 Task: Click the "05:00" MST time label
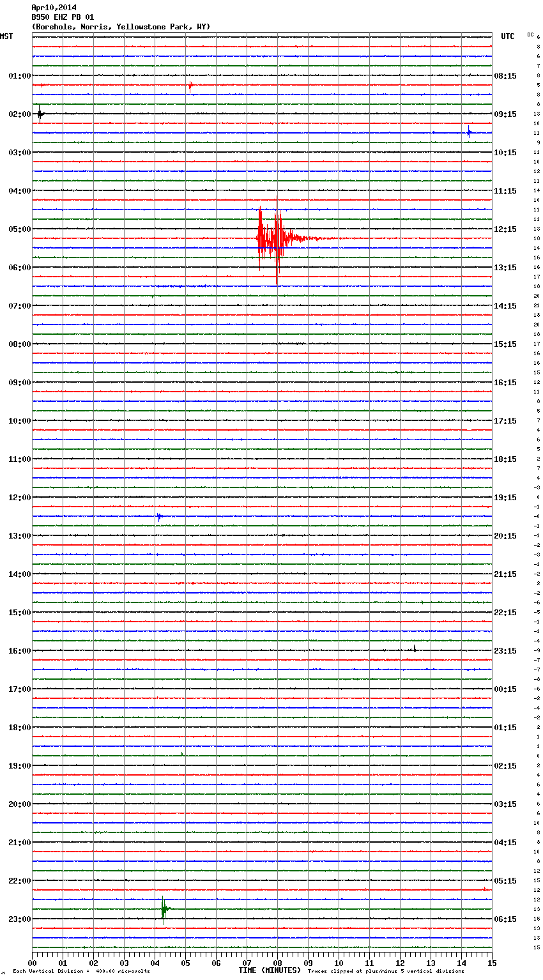[20, 229]
